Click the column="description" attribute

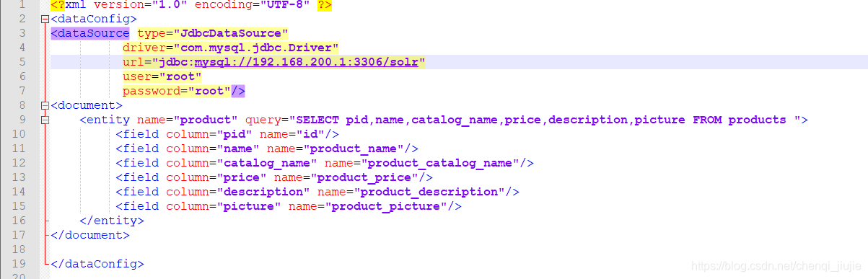(238, 192)
